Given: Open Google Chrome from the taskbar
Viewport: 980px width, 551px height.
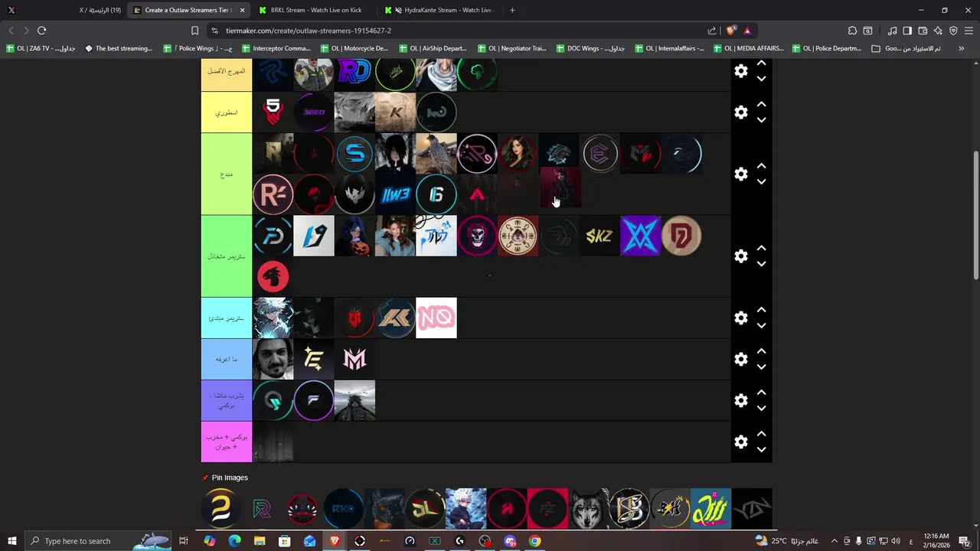Looking at the screenshot, I should (x=535, y=541).
